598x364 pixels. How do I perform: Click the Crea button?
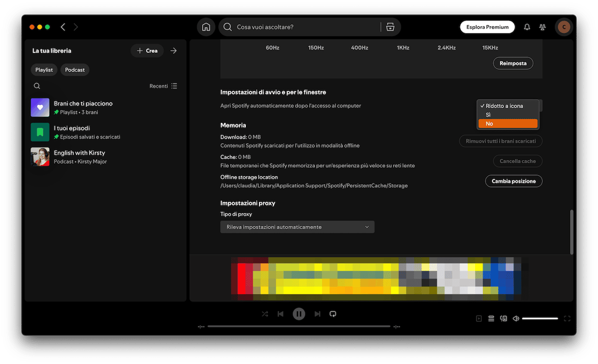[147, 51]
